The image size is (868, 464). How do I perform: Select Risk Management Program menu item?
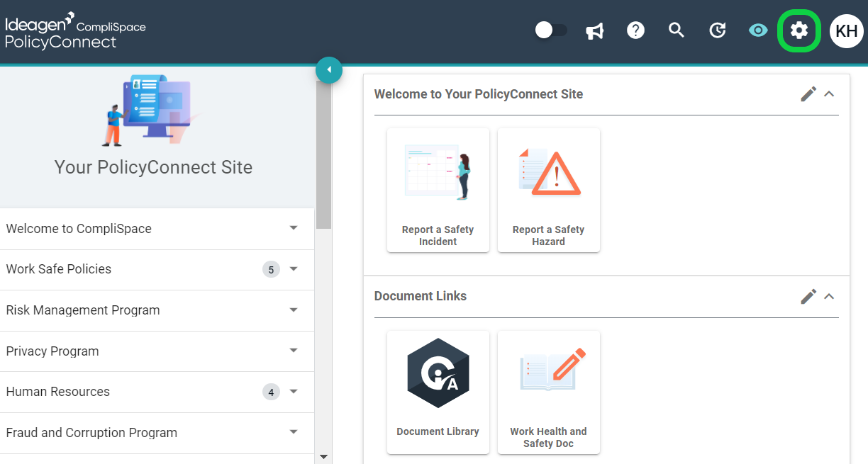click(157, 310)
